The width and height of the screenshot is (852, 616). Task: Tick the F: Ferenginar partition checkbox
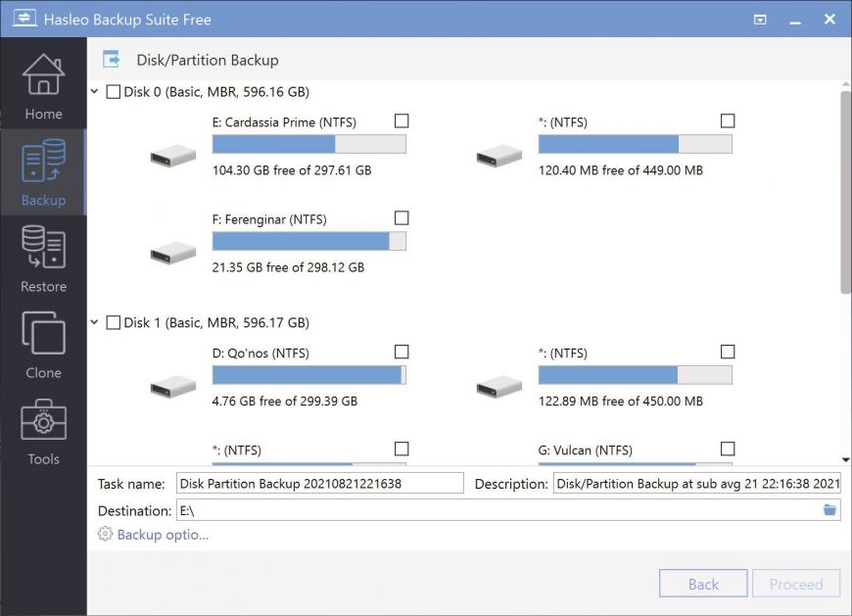402,218
